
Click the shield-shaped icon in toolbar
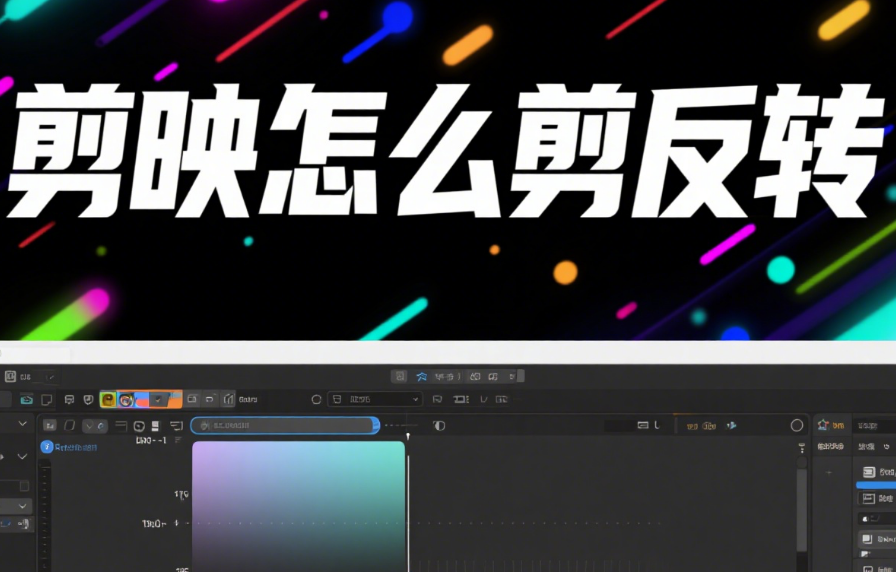tap(89, 399)
